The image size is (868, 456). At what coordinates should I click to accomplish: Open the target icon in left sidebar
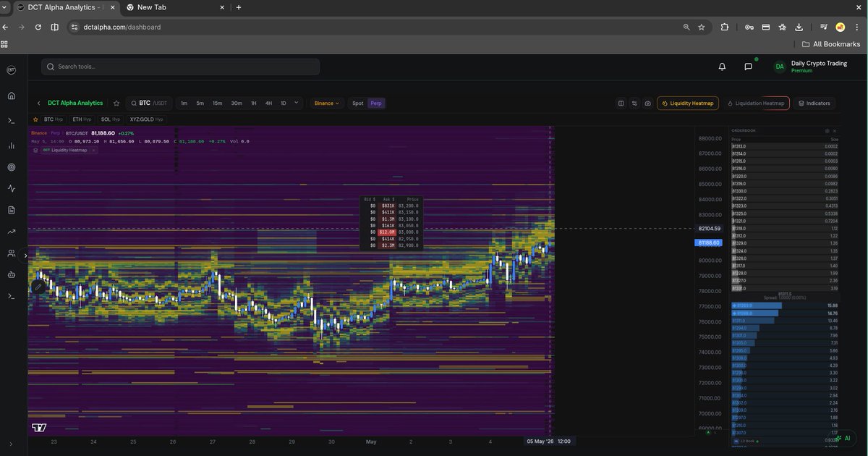(11, 167)
